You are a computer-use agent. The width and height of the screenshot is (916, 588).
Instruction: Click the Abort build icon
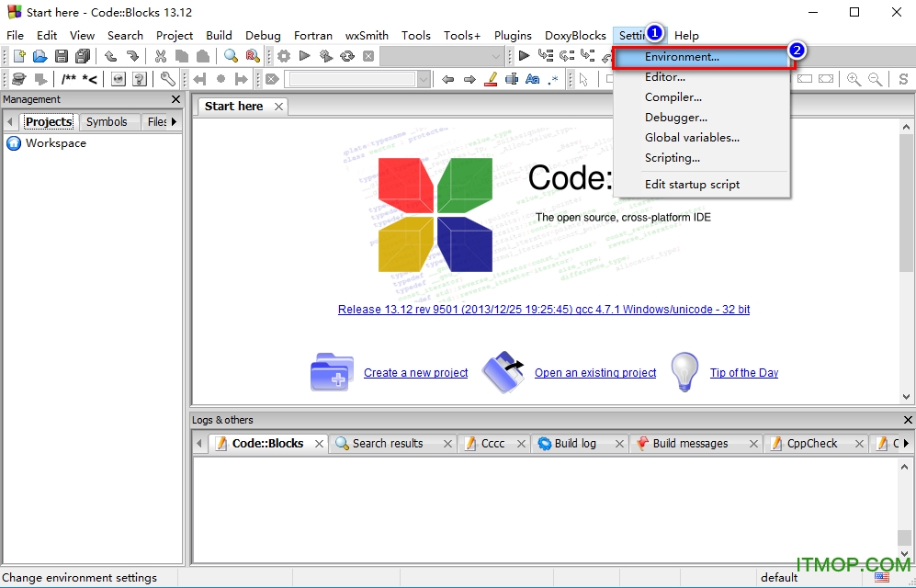click(368, 56)
